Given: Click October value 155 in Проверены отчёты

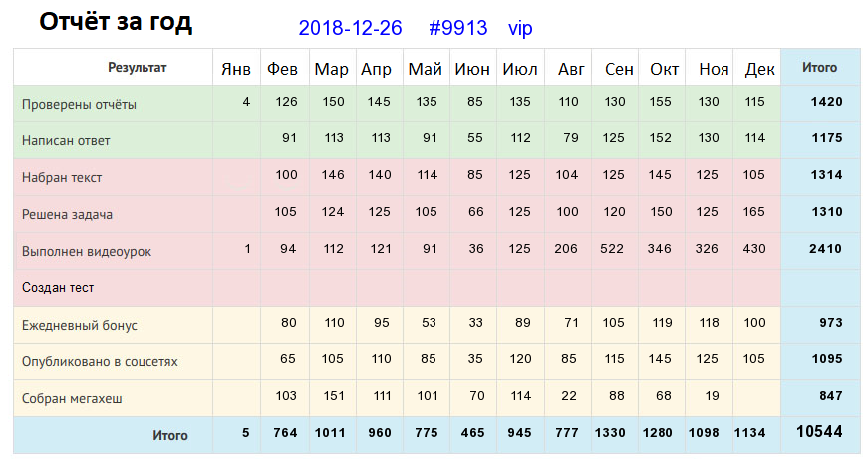Looking at the screenshot, I should [660, 102].
